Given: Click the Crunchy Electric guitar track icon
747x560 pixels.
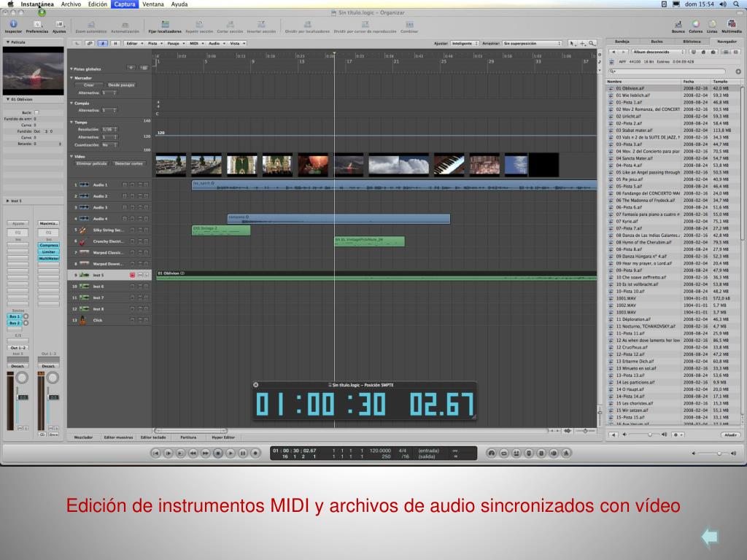Looking at the screenshot, I should point(83,241).
